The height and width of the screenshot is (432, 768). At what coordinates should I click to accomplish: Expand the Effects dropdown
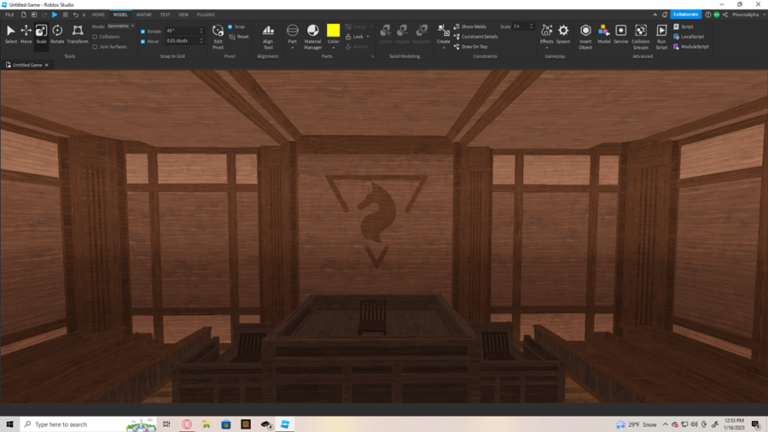pos(546,48)
